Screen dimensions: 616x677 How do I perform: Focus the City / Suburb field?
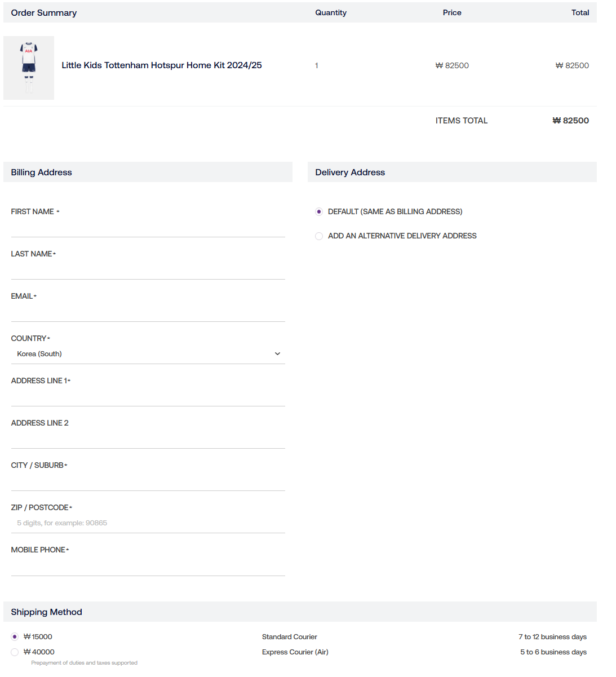[x=148, y=481]
